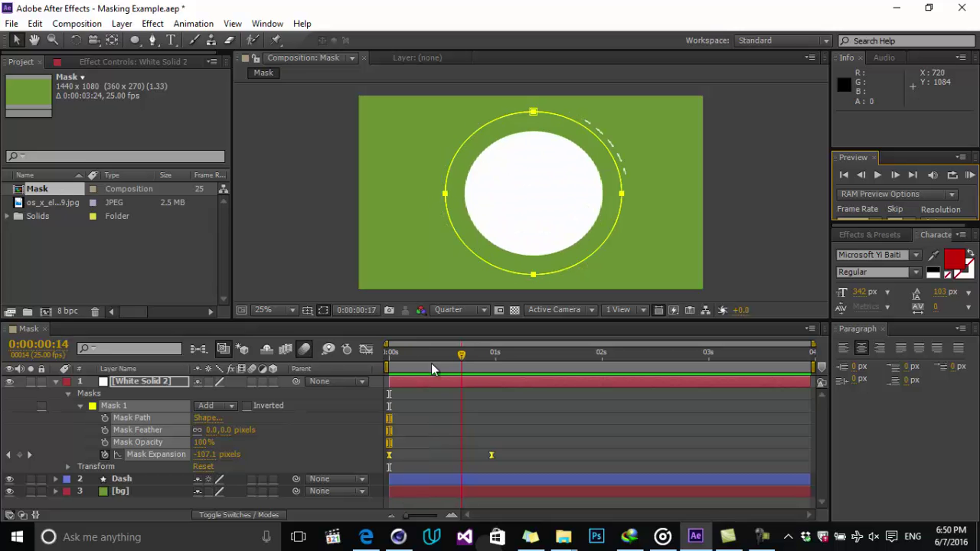
Task: Click the eyedropper in Character panel
Action: pos(934,255)
